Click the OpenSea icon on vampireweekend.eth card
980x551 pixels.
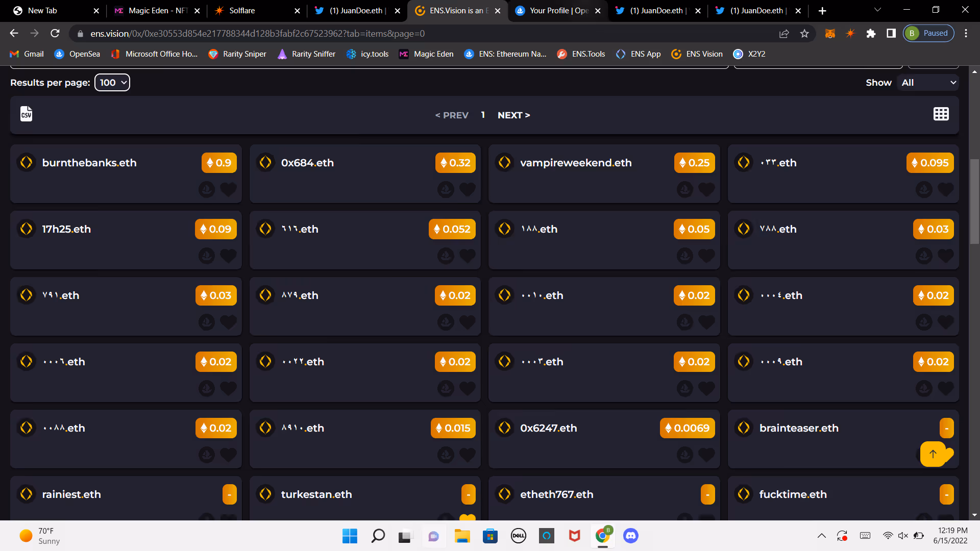(685, 190)
